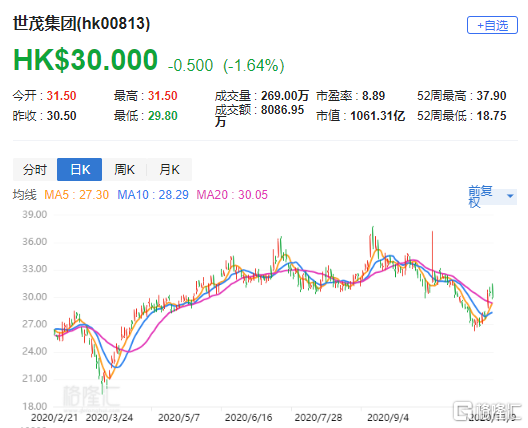Click the 市值 1061.31亿 market cap
Viewport: 528px width, 428px height.
(x=360, y=116)
